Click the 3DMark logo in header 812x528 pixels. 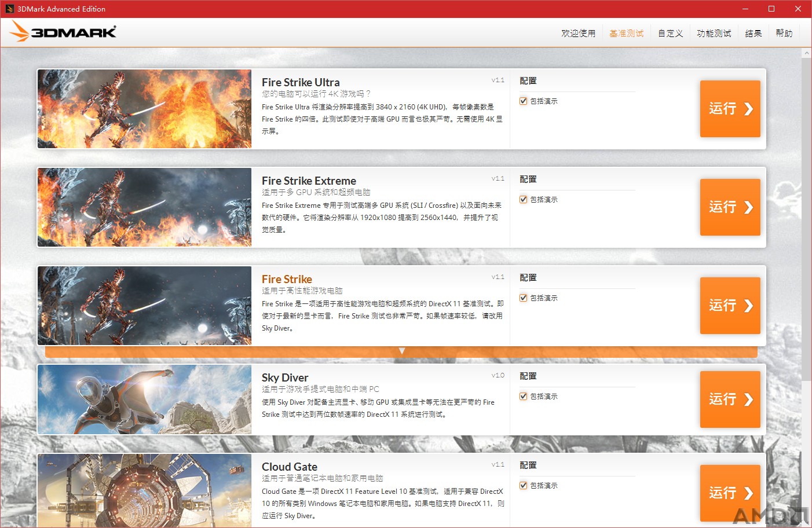coord(63,32)
